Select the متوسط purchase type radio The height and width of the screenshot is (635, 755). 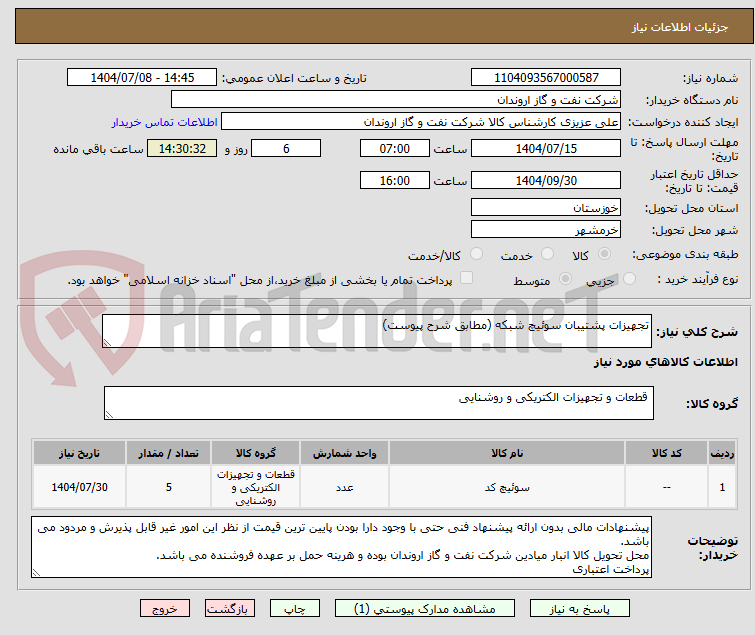coord(565,279)
